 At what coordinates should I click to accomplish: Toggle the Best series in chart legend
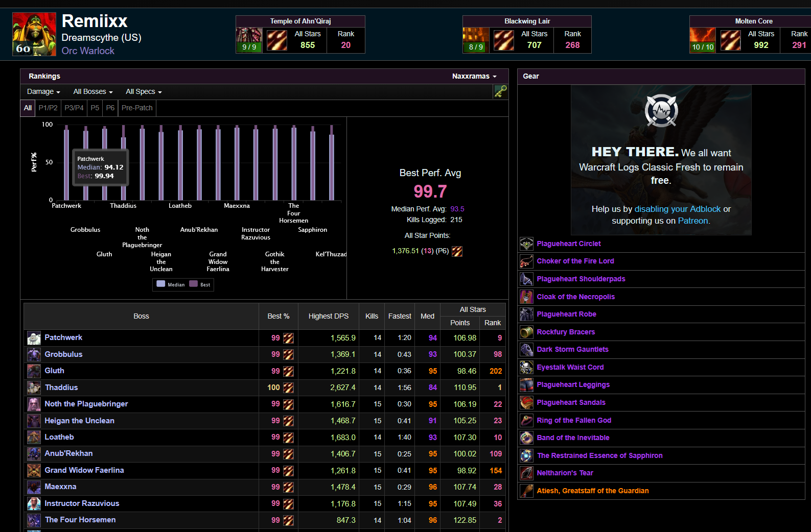point(200,284)
